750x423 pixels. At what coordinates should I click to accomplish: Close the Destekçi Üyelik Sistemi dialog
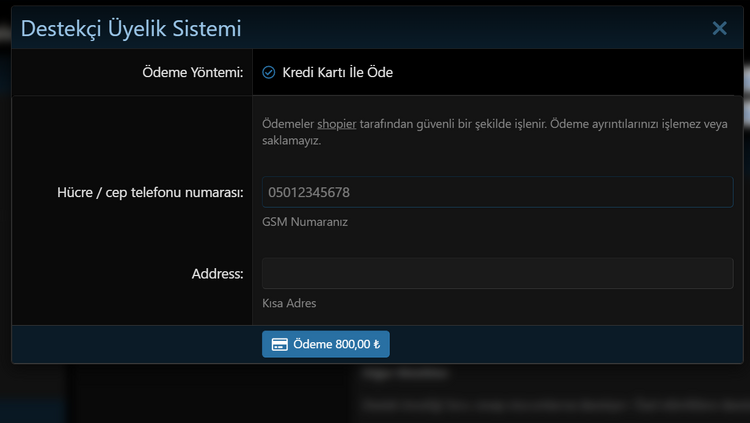[x=719, y=28]
